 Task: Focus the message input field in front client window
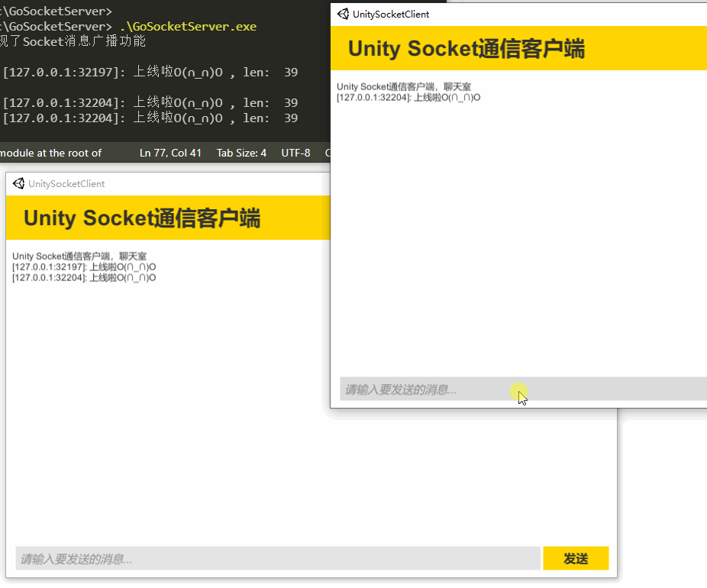pyautogui.click(x=523, y=389)
